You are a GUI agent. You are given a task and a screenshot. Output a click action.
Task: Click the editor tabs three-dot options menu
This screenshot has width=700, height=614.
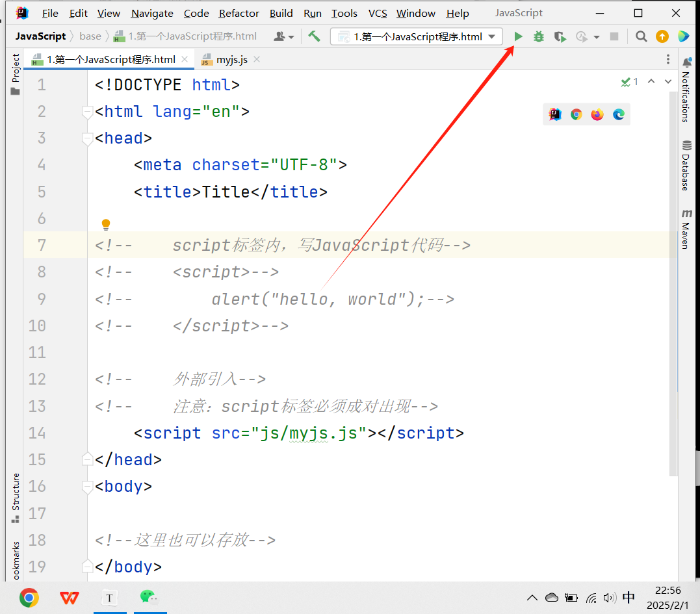pos(668,59)
